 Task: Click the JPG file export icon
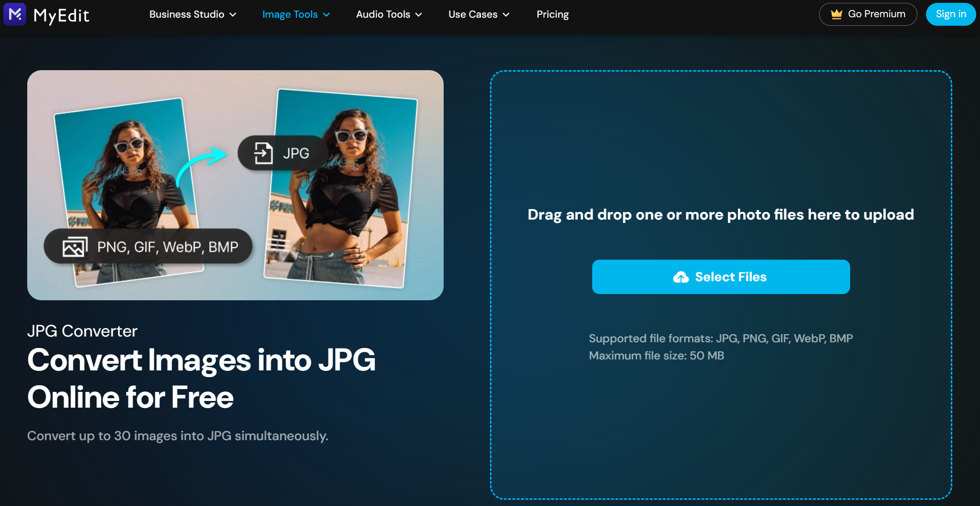[x=263, y=153]
